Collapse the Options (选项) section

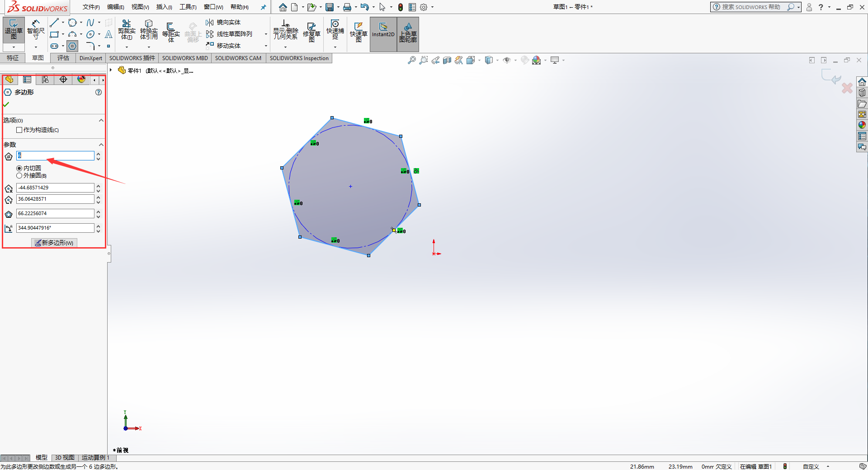[x=101, y=120]
